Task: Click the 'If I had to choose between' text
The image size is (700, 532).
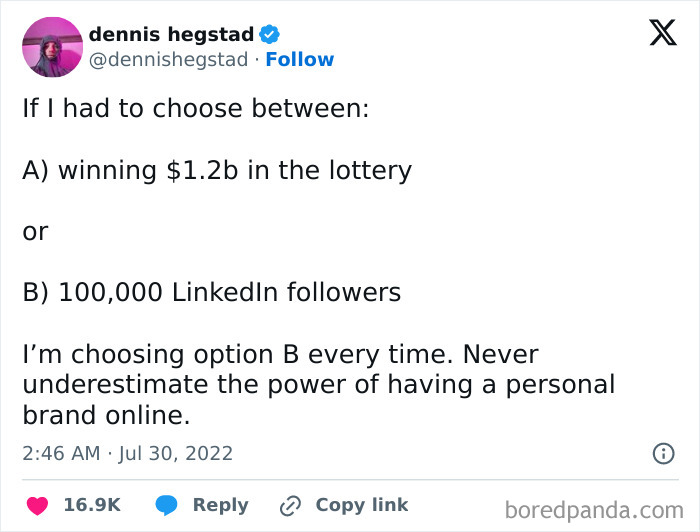Action: click(196, 108)
